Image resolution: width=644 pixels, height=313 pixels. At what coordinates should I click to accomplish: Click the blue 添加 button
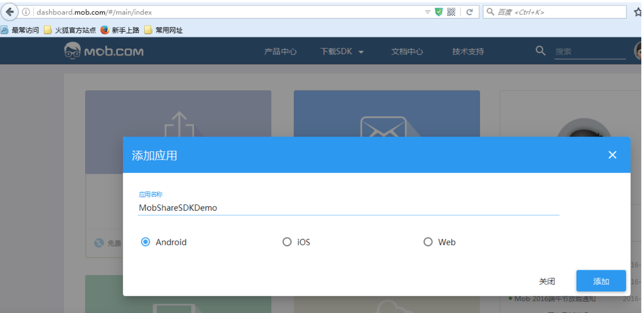click(601, 281)
